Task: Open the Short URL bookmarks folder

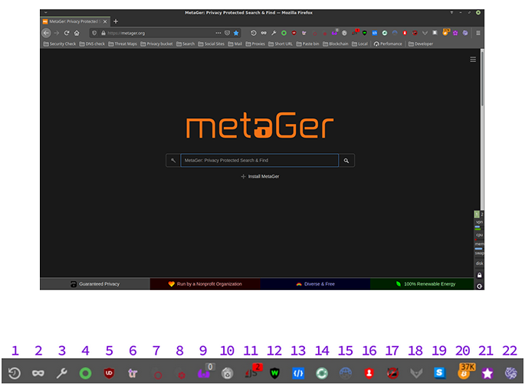Action: pyautogui.click(x=281, y=44)
